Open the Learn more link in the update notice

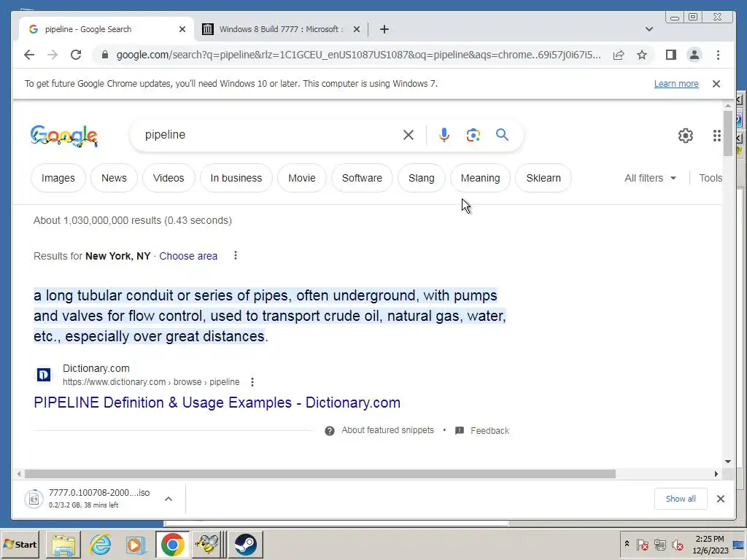click(x=676, y=84)
